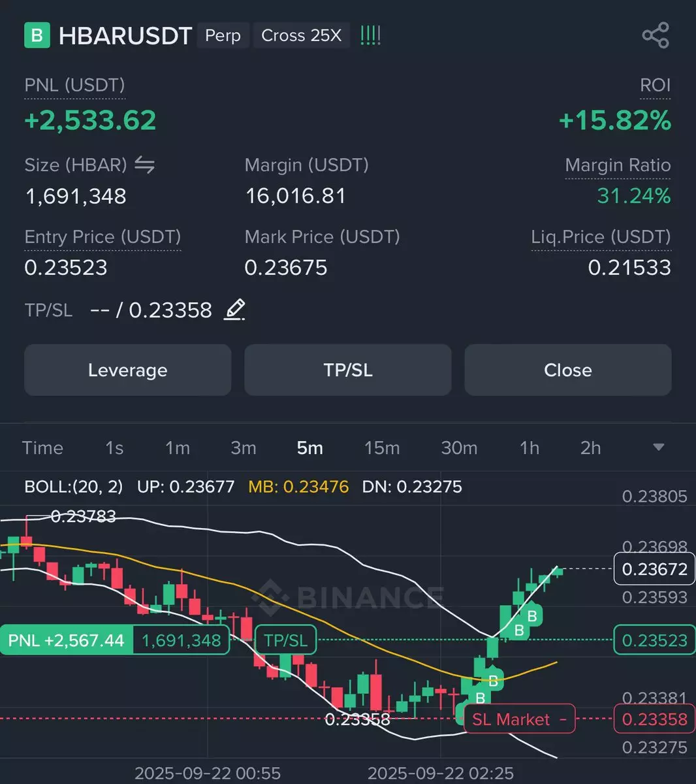Tap the MB: 0.23476 Bollinger value
Viewport: 696px width, 784px height.
coord(298,487)
